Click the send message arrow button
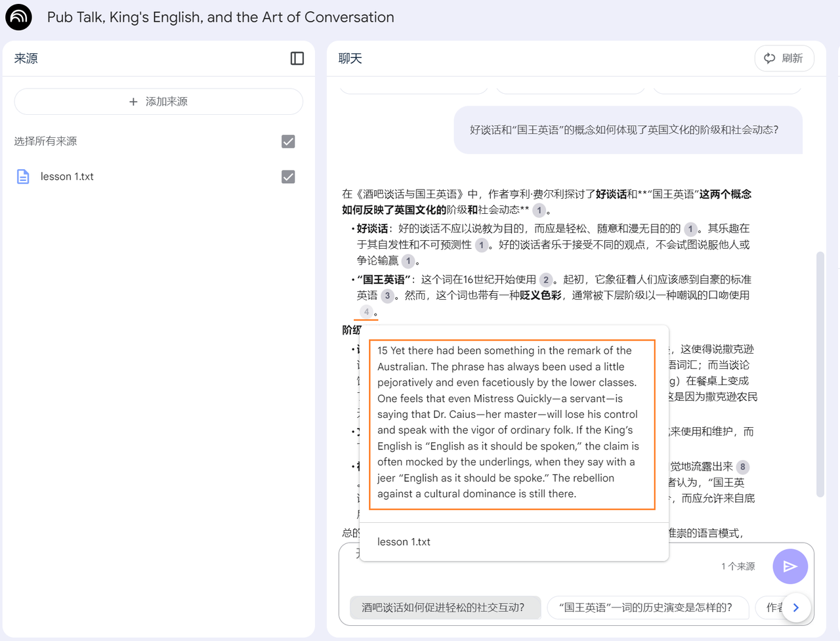This screenshot has height=641, width=840. click(x=789, y=566)
